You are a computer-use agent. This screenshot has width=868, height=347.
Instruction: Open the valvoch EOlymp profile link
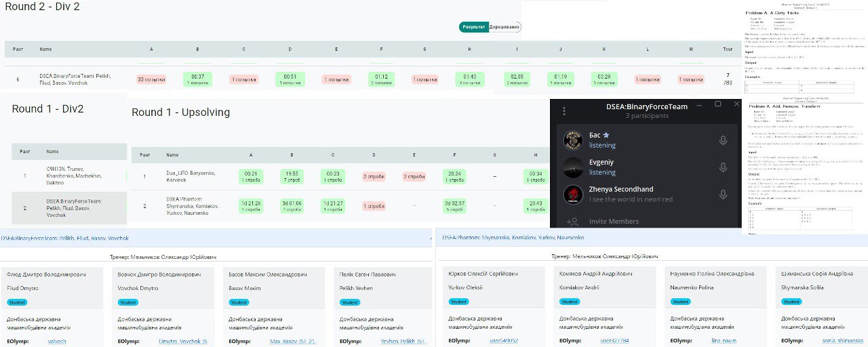[57, 341]
